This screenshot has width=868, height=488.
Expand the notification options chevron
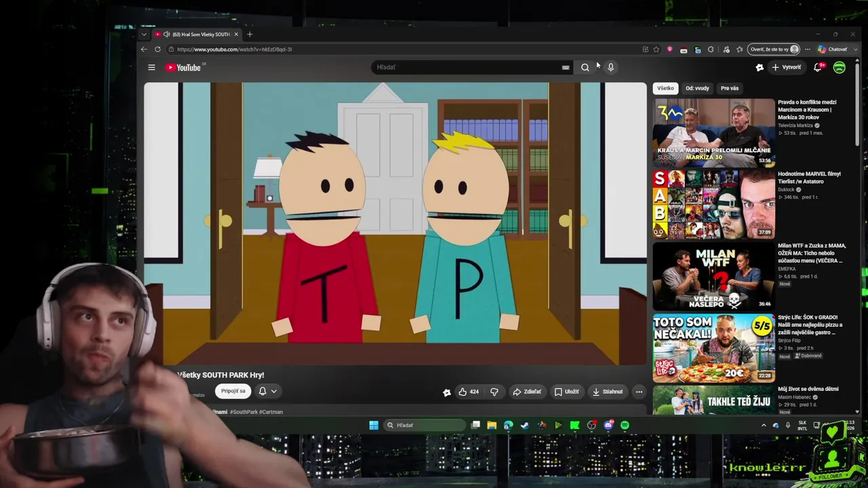[x=274, y=391]
